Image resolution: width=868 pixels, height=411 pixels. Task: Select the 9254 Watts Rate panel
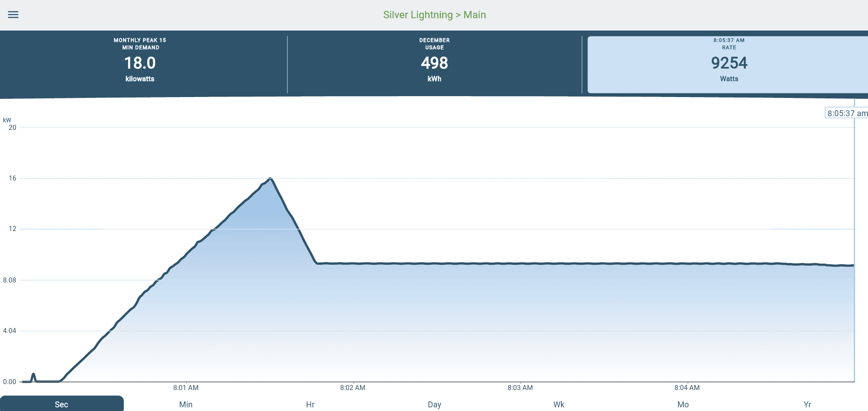(729, 63)
